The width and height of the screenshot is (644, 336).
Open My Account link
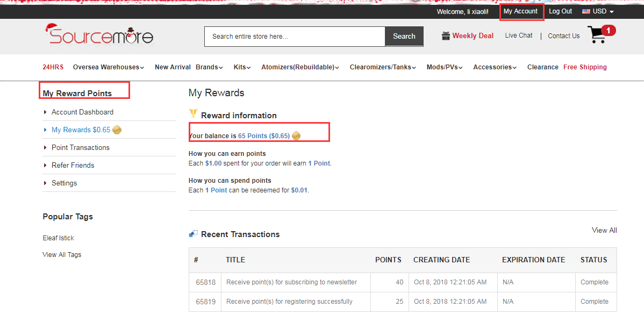[x=520, y=11]
